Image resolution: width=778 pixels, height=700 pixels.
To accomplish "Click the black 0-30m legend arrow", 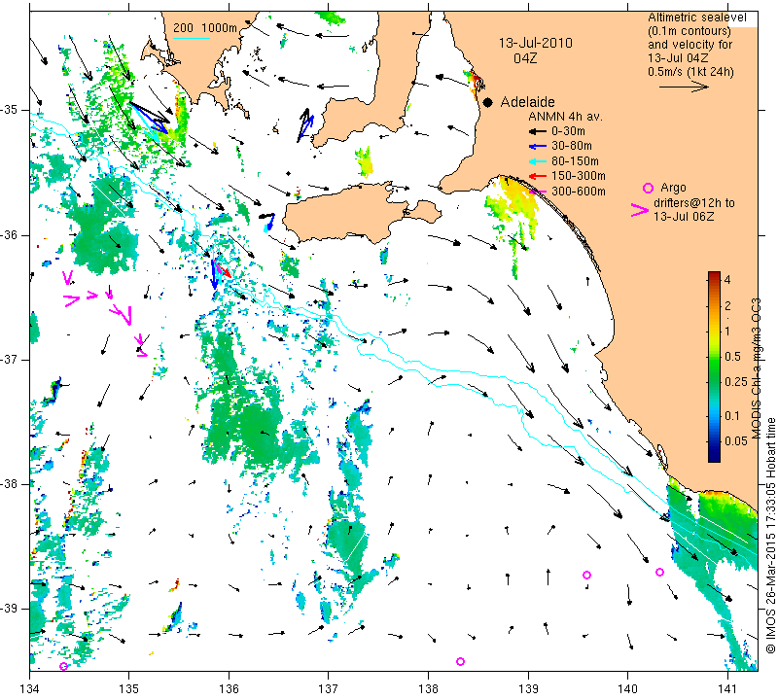I will pyautogui.click(x=538, y=131).
